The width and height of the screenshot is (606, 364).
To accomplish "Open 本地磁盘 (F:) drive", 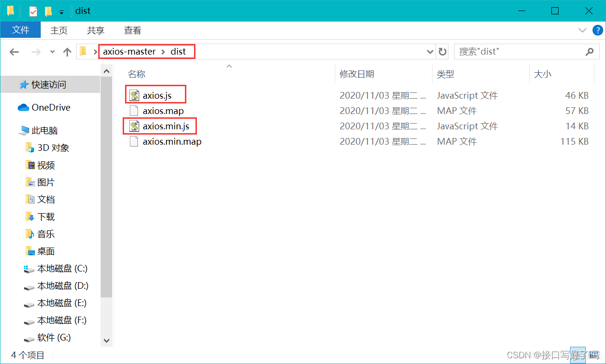I will coord(62,320).
